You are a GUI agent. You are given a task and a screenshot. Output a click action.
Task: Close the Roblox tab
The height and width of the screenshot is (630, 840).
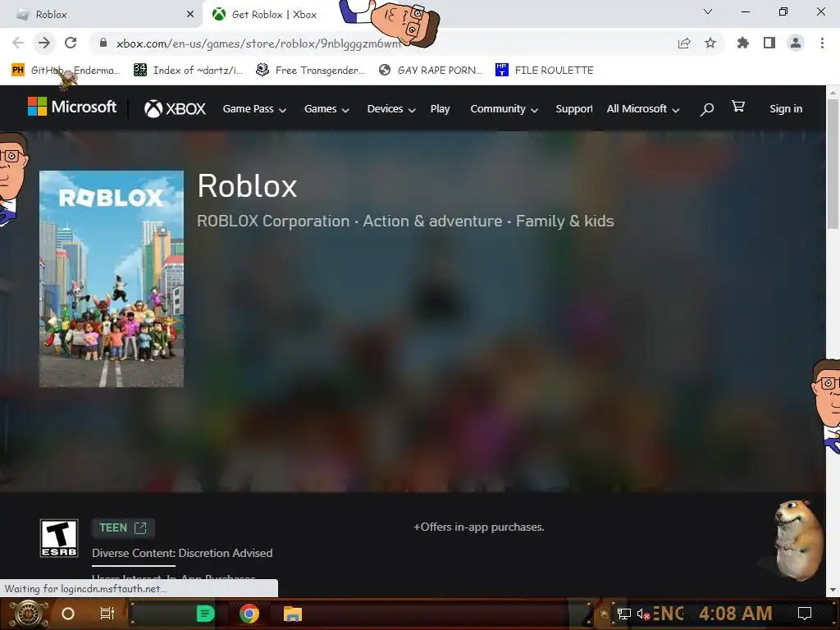tap(190, 15)
